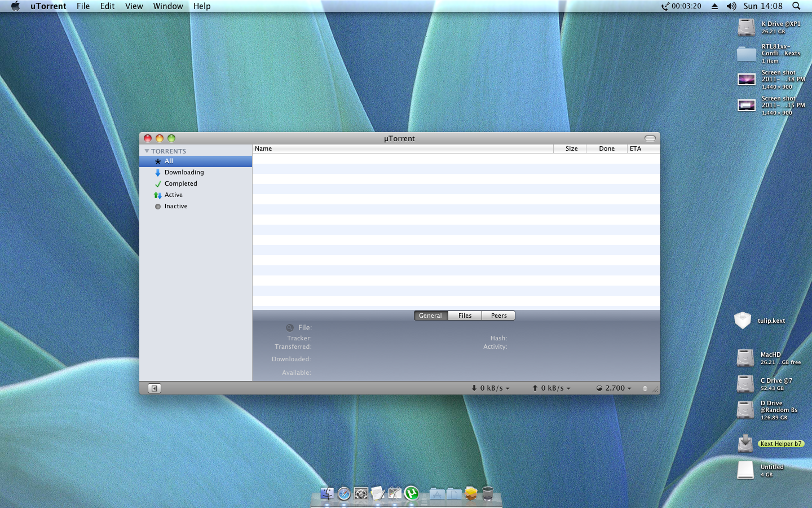This screenshot has height=508, width=812.
Task: Select the tulip.kext file on desktop
Action: pos(743,320)
